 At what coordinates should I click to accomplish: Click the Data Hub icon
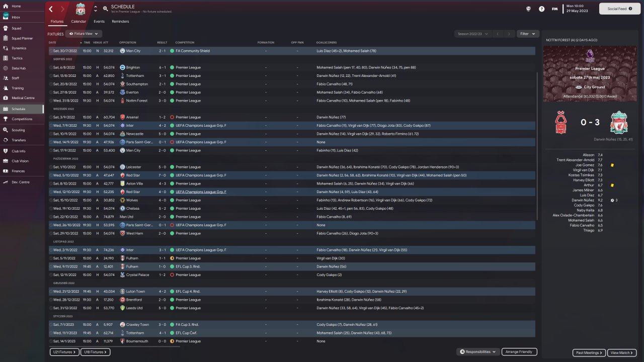click(5, 68)
